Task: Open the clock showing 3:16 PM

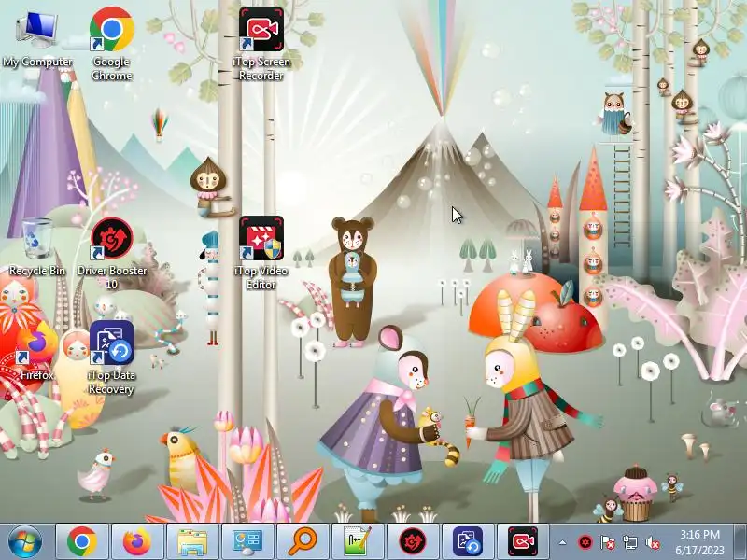Action: coord(699,542)
